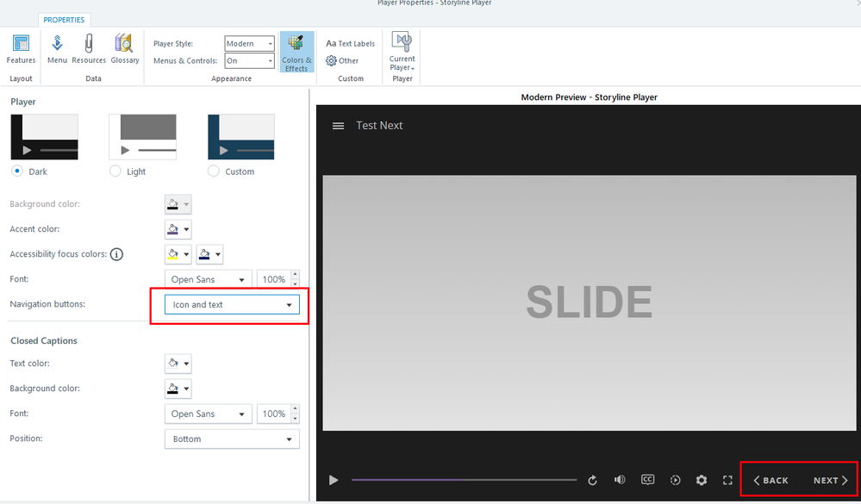Click the playback speed icon
Screen dimensions: 861x504
676,481
